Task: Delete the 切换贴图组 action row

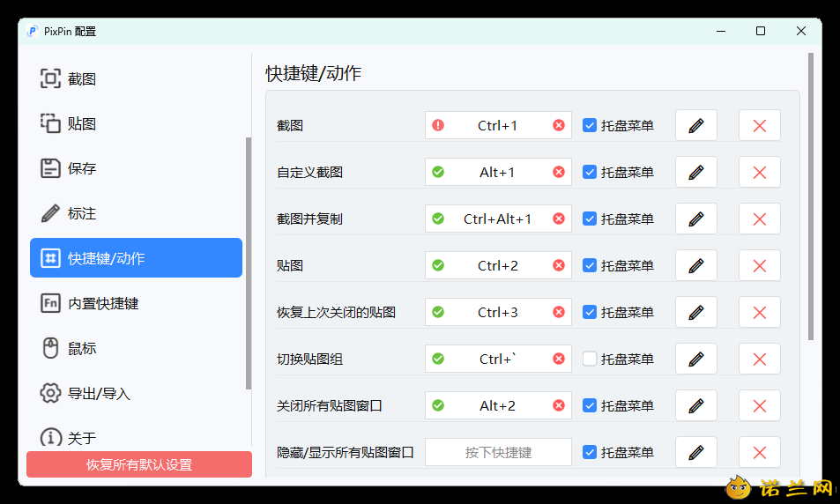Action: tap(759, 359)
